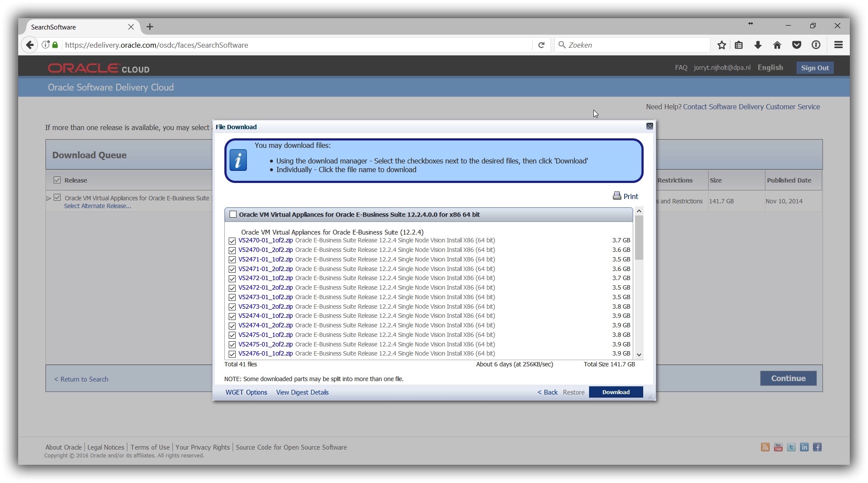Screen dimensions: 868x483
Task: Click the file list scrollbar thumb
Action: point(639,238)
